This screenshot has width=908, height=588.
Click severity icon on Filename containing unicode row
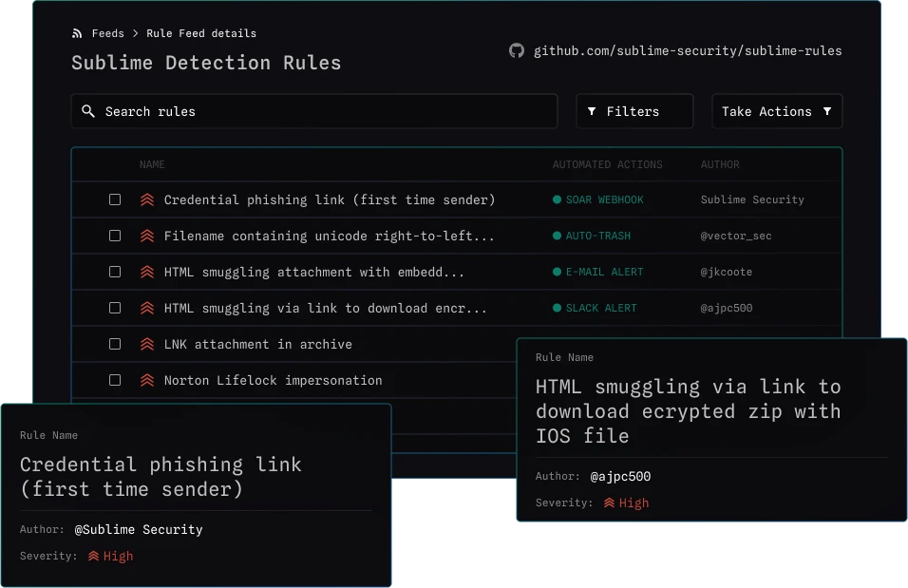[147, 236]
